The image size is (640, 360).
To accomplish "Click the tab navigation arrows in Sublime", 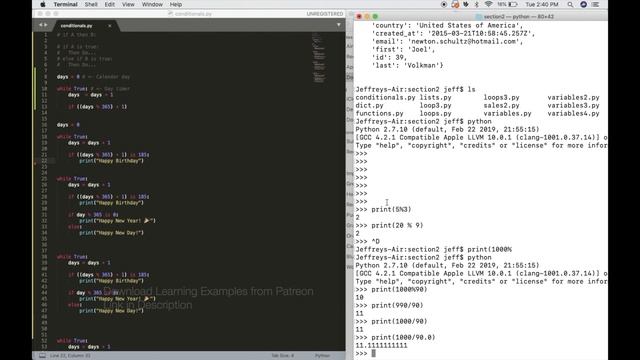I will coord(43,25).
